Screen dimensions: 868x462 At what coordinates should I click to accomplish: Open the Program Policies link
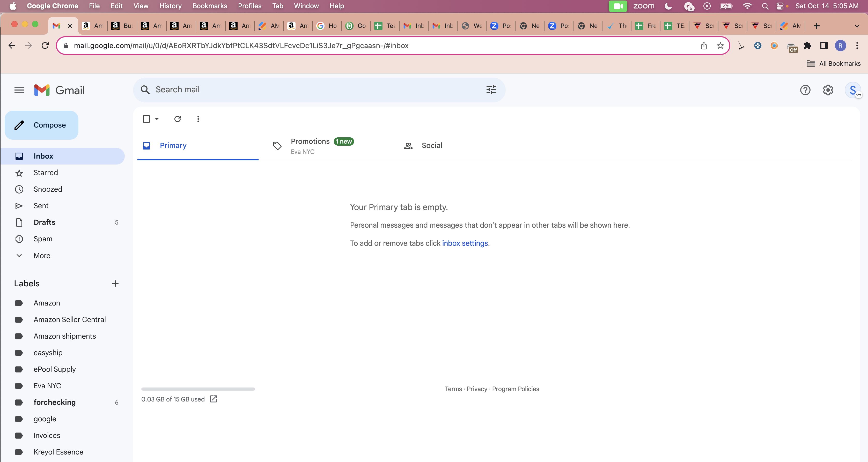[x=516, y=389]
